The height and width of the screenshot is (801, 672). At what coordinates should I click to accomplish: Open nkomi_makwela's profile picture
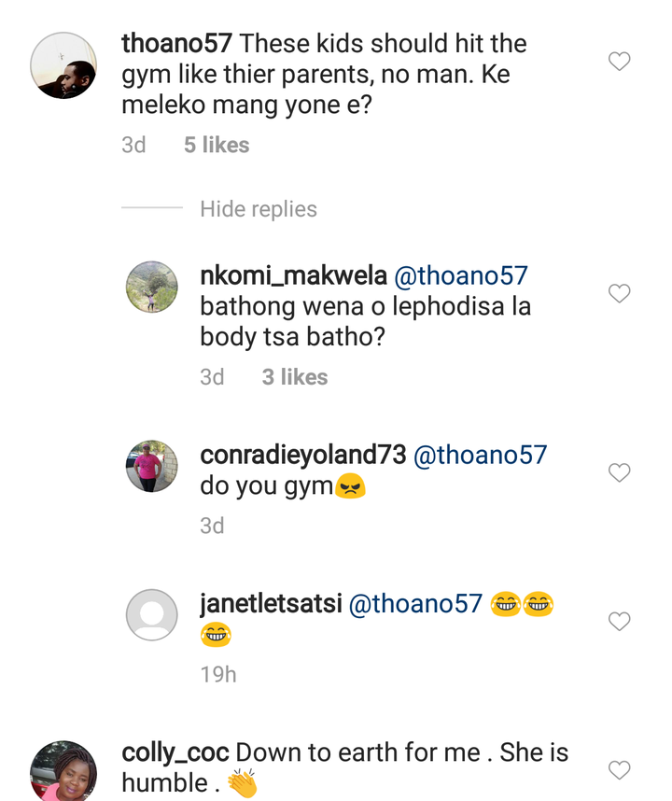pos(151,287)
